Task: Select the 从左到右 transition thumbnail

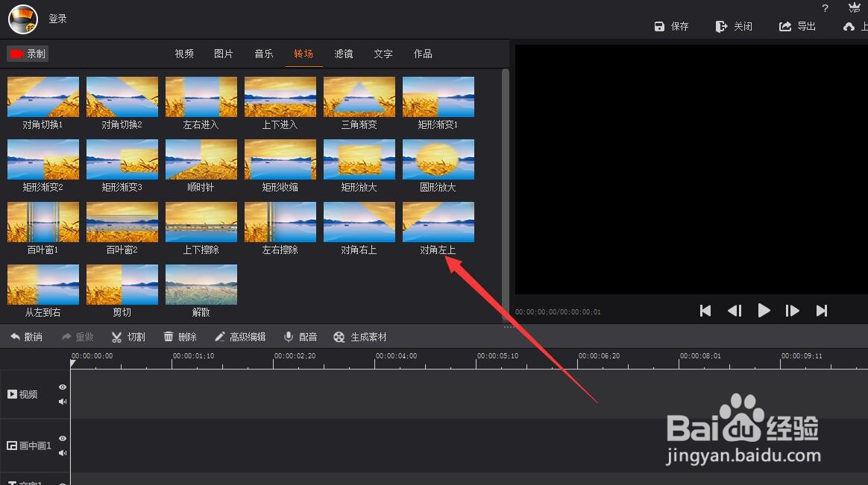Action: pyautogui.click(x=43, y=285)
